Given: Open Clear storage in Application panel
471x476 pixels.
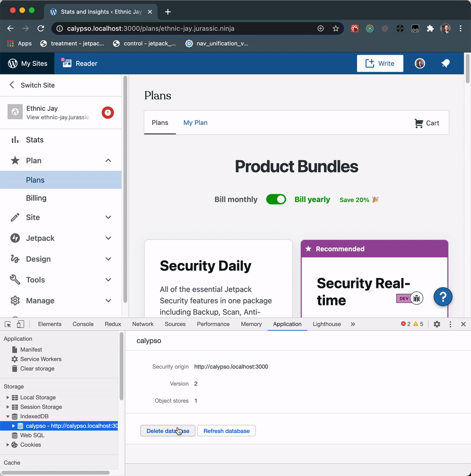Looking at the screenshot, I should (37, 369).
